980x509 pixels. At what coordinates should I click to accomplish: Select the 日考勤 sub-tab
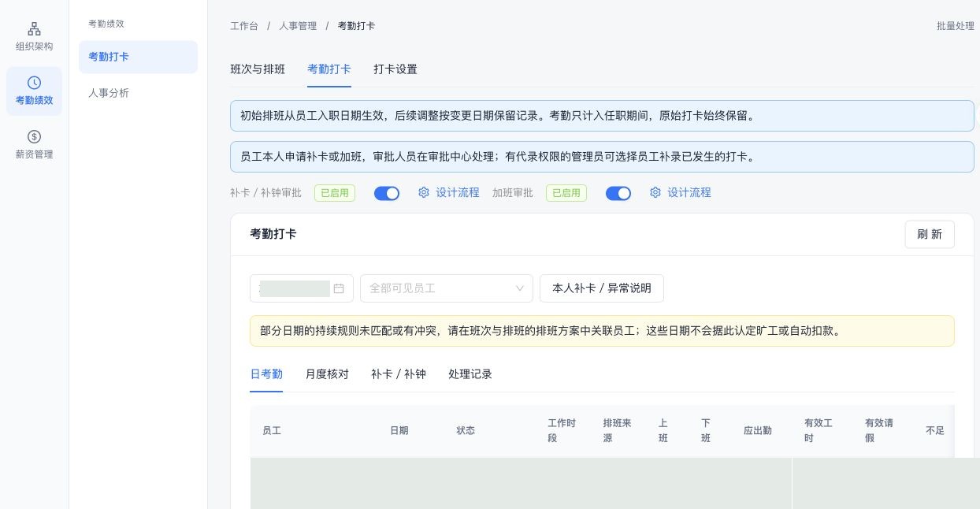point(266,374)
